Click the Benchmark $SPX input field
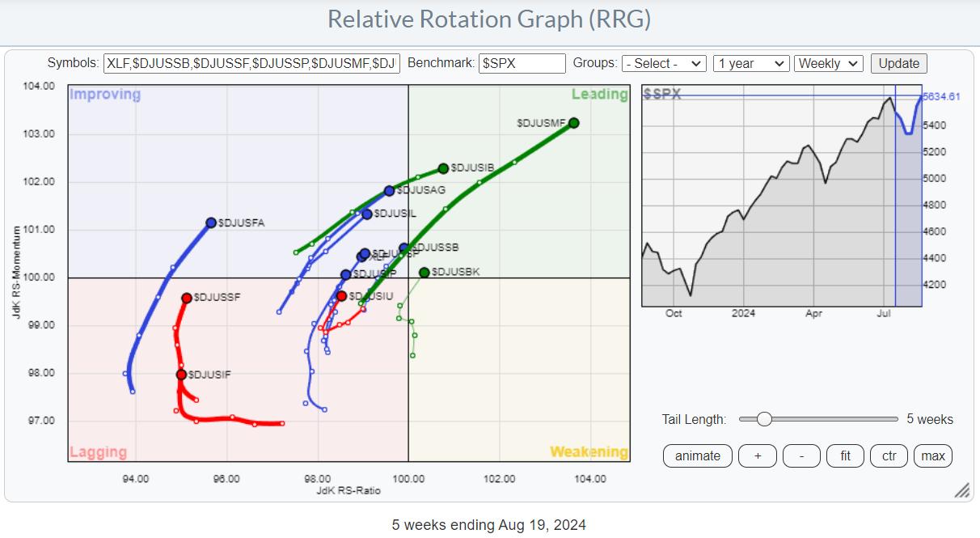The width and height of the screenshot is (980, 538). pos(522,63)
